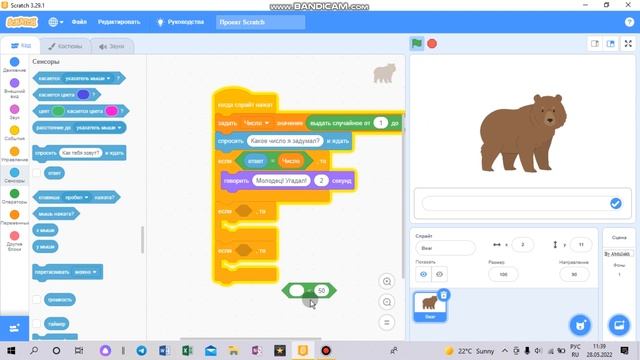Image resolution: width=640 pixels, height=360 pixels.
Task: Toggle the таймер reporter checkbox
Action: coord(37,324)
